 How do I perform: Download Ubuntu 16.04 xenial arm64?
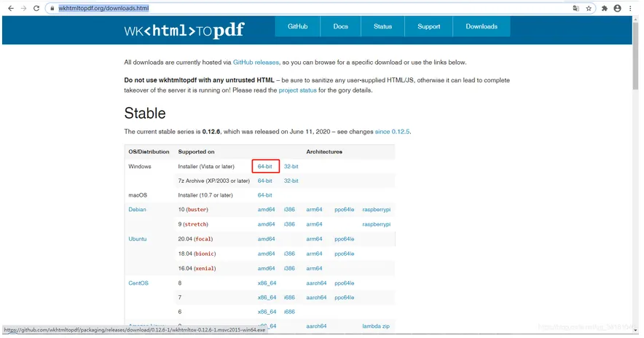pyautogui.click(x=314, y=269)
